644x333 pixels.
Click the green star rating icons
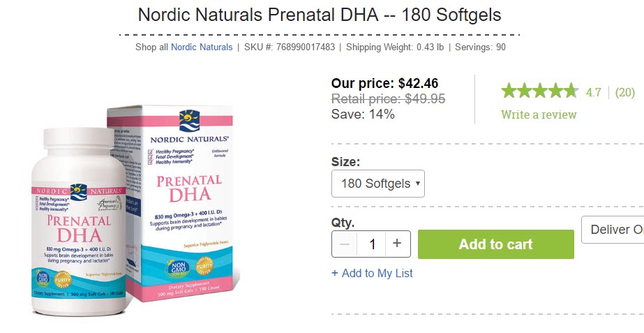[x=539, y=91]
